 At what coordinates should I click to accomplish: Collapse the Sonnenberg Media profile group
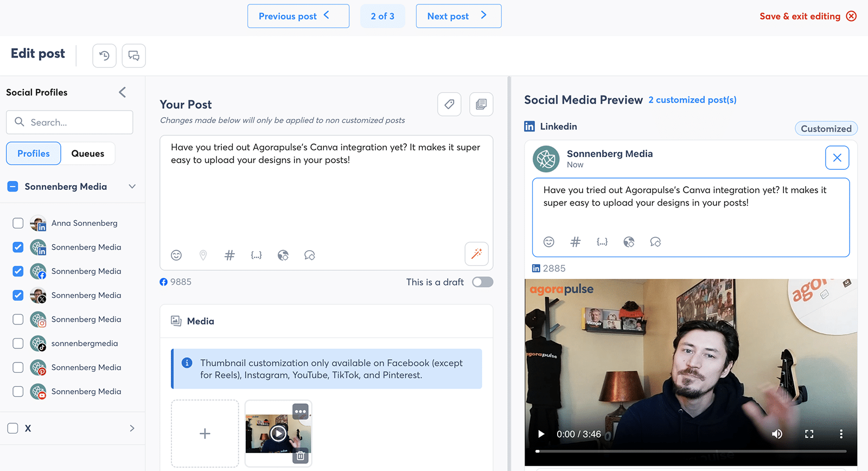pos(132,187)
